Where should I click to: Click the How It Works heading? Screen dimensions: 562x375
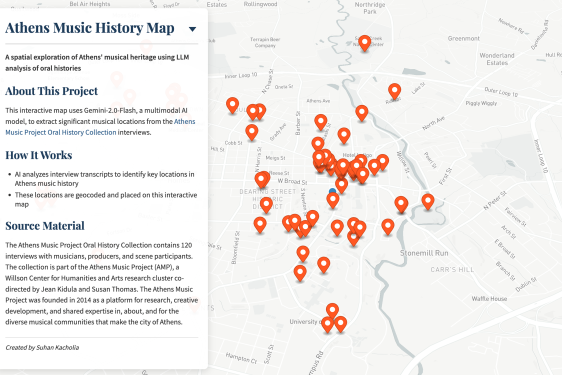(x=39, y=155)
